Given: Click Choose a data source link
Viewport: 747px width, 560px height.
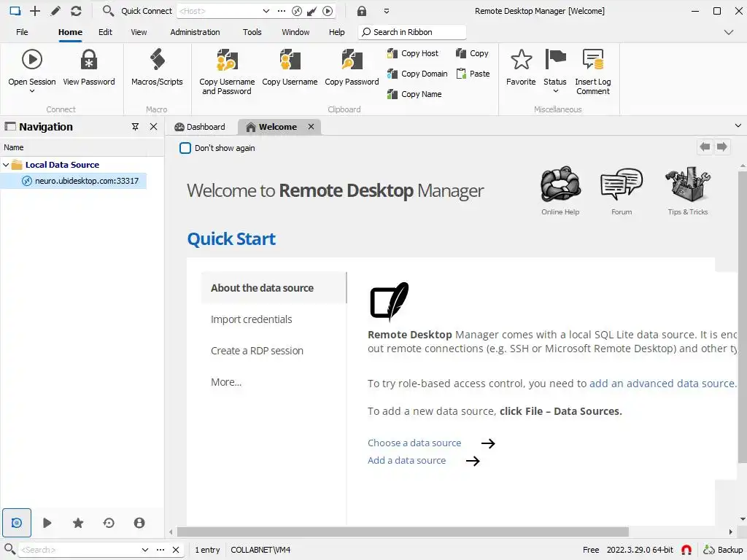Looking at the screenshot, I should [x=414, y=443].
